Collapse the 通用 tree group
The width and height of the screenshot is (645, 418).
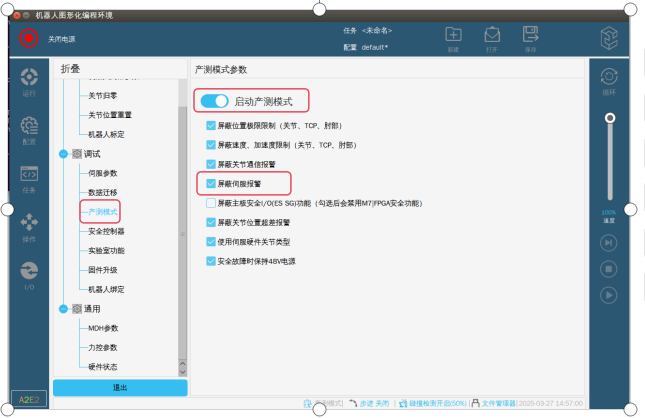(x=64, y=309)
